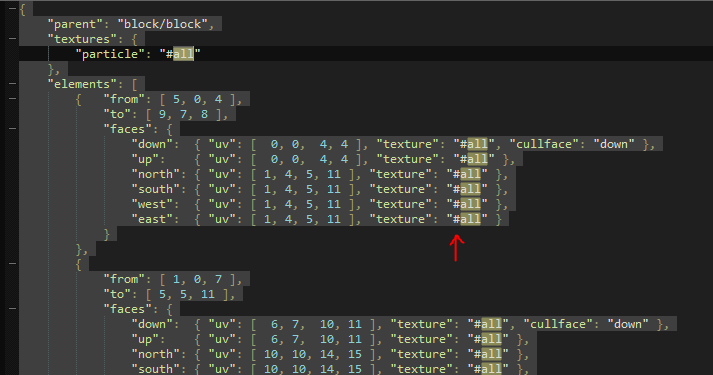Click the "block/block" value
Screen dimensions: 713x375
(x=163, y=24)
